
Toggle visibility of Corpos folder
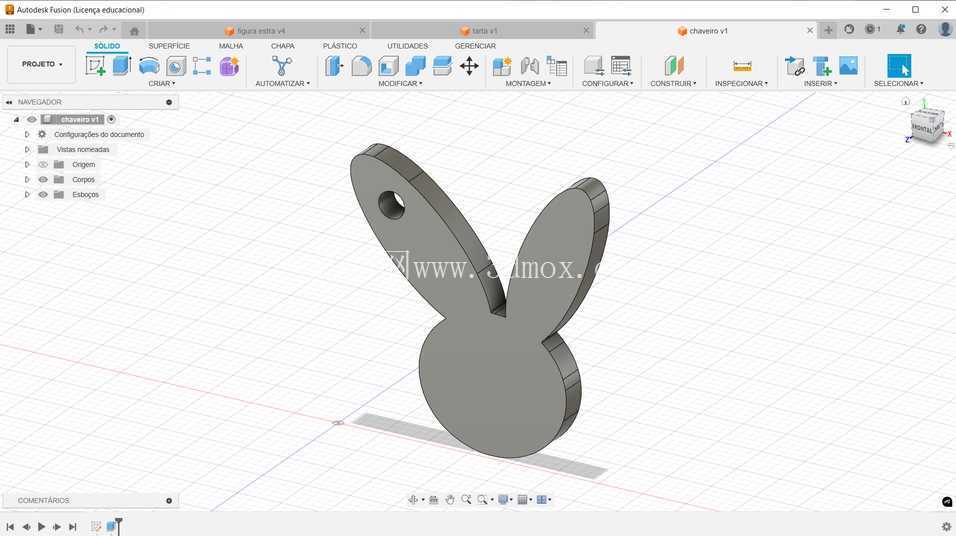click(43, 179)
